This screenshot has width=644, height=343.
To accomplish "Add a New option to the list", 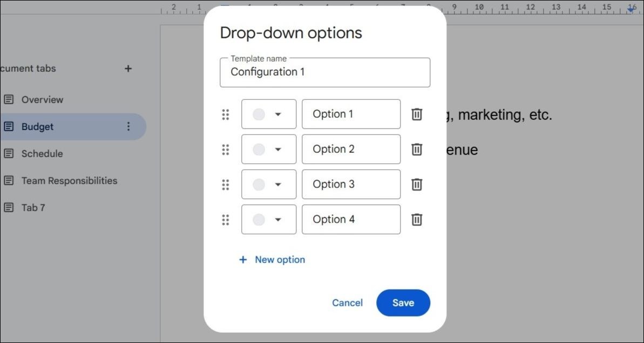I will (272, 260).
